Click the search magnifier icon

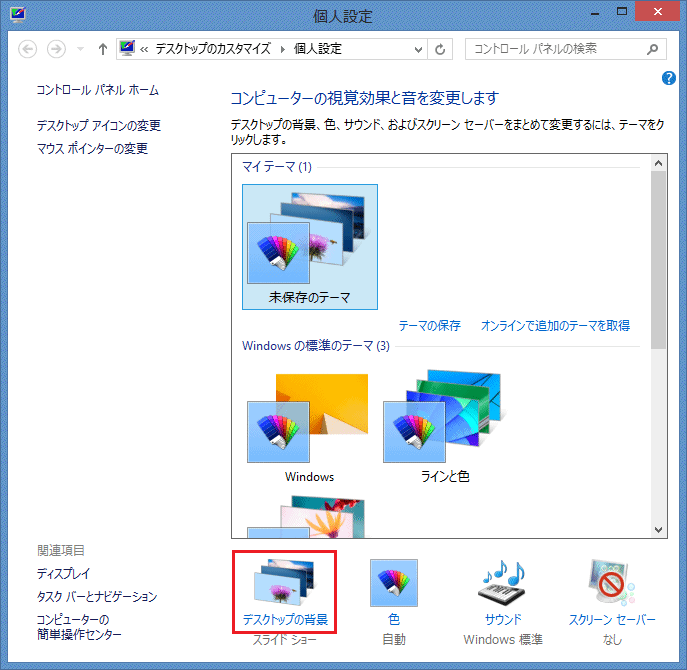[x=652, y=49]
